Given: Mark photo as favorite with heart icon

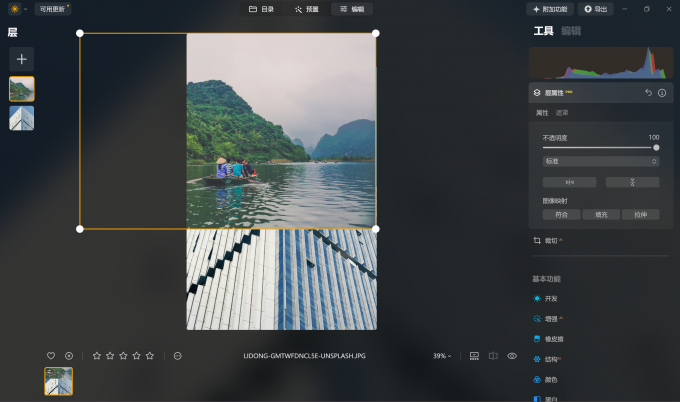Looking at the screenshot, I should pos(51,356).
